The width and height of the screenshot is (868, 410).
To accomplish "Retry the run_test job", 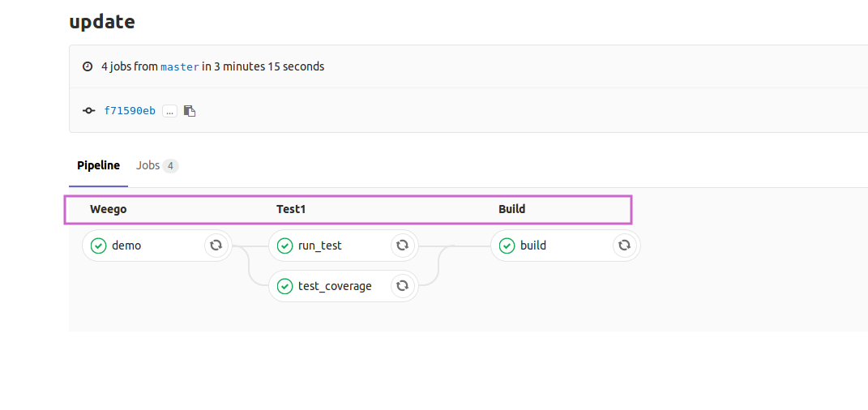I will point(402,245).
